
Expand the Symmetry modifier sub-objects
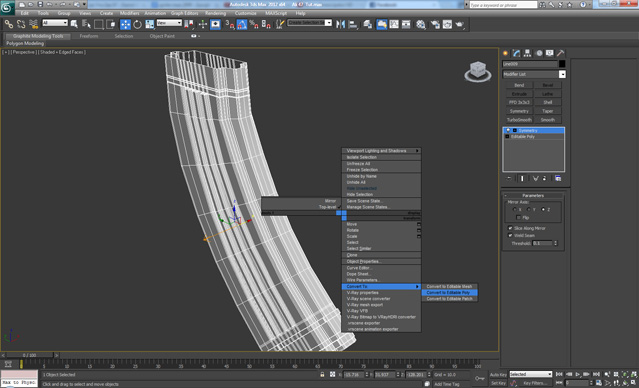(515, 130)
